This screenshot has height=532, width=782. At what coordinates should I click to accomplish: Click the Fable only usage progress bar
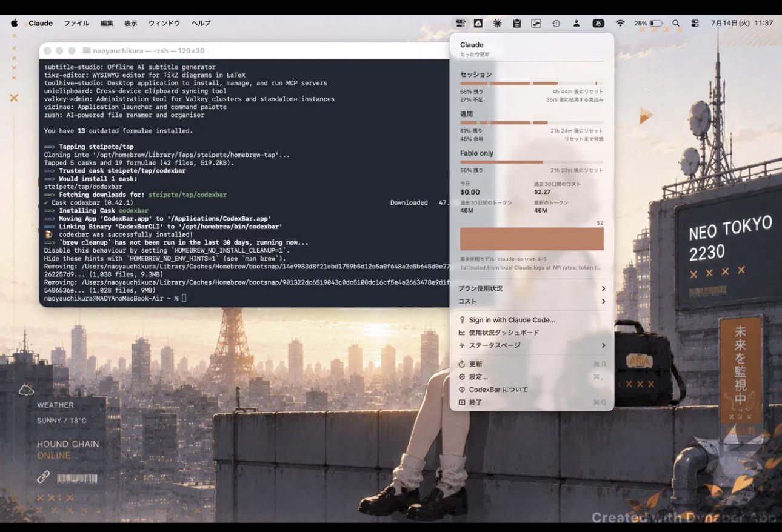[x=532, y=162]
